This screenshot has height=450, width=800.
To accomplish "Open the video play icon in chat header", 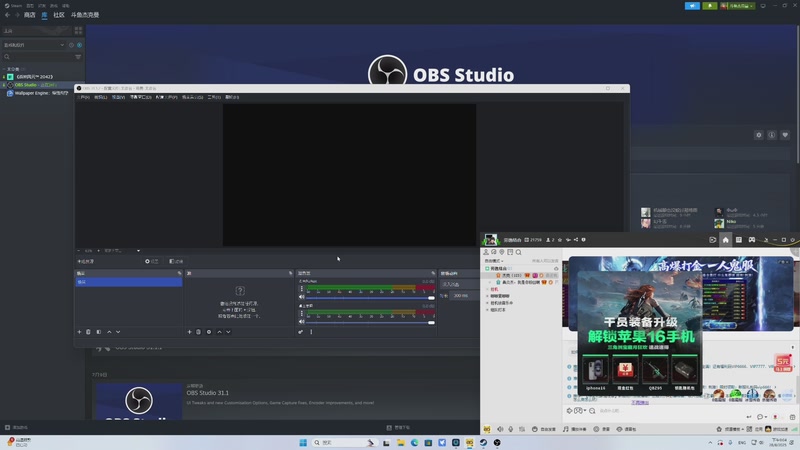I will pos(712,239).
